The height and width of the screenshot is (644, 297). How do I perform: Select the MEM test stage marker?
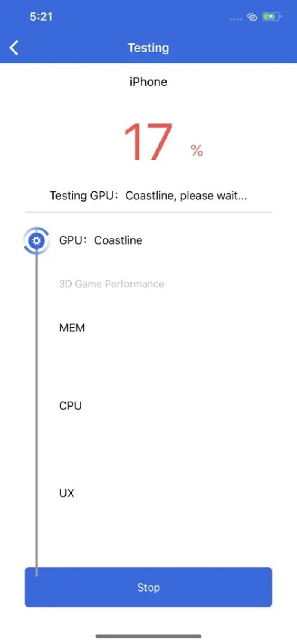[72, 328]
